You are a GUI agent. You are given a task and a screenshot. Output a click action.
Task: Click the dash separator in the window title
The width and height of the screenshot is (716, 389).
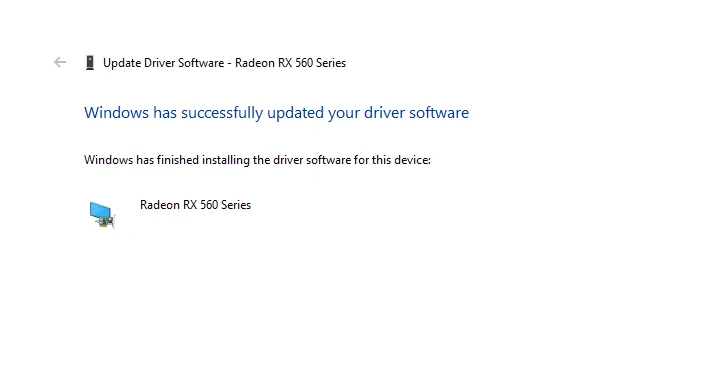click(229, 63)
